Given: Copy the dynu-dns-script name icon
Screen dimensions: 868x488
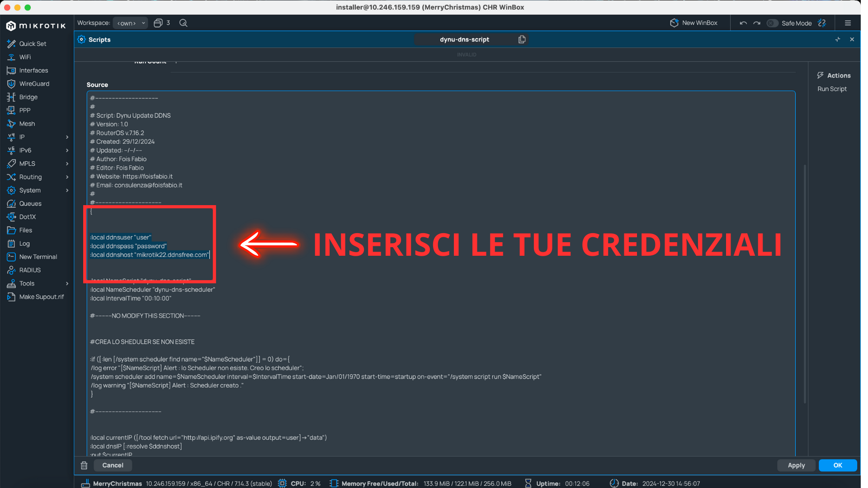Looking at the screenshot, I should 522,39.
